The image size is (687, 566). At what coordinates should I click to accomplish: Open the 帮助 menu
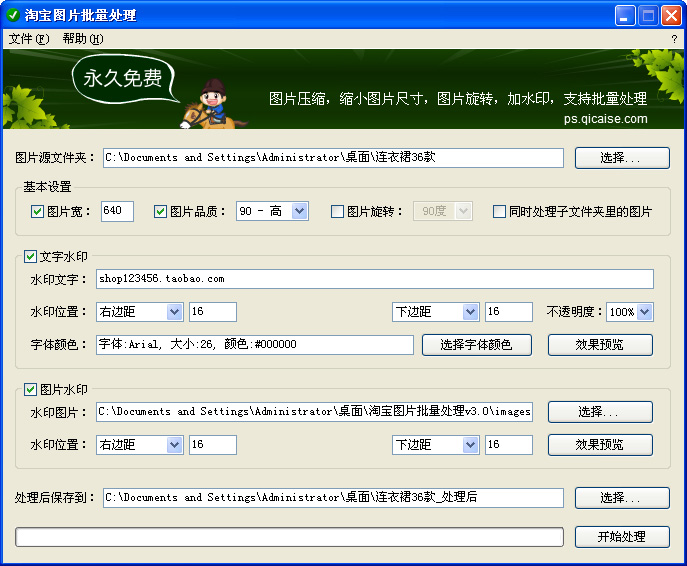(x=82, y=39)
